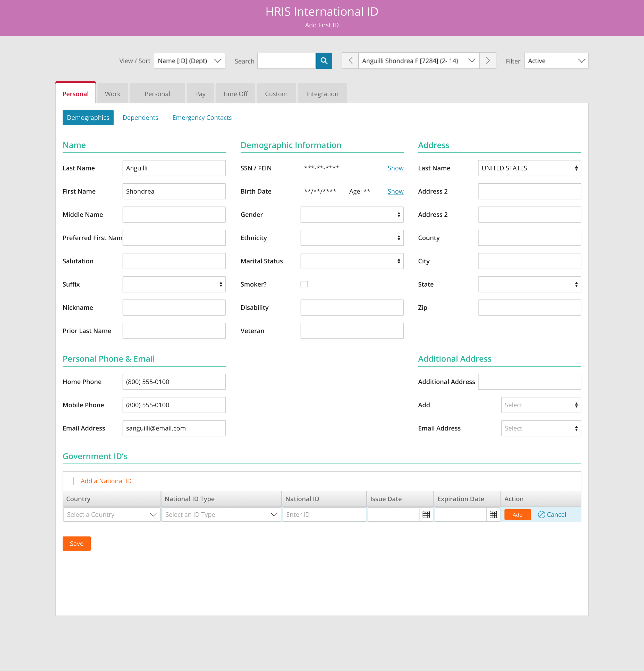Click the orange Add button in Action column
Viewport: 644px width, 671px height.
[x=517, y=514]
